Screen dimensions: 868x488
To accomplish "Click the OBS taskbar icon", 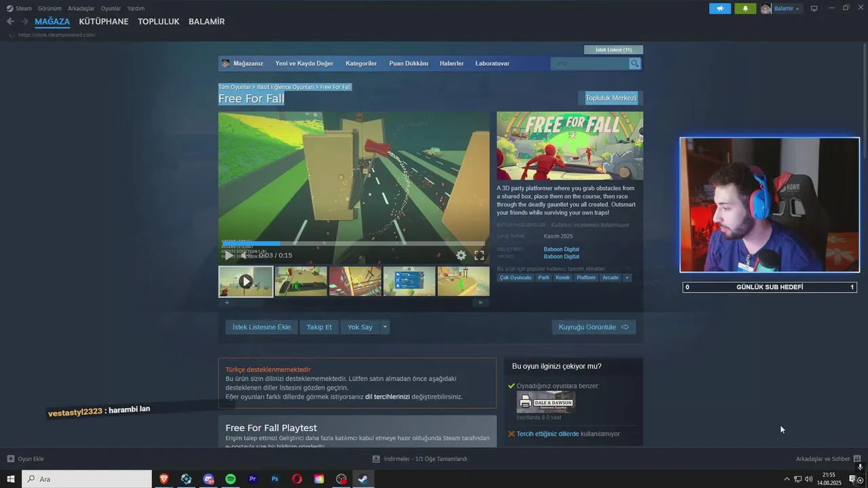I will coord(341,479).
